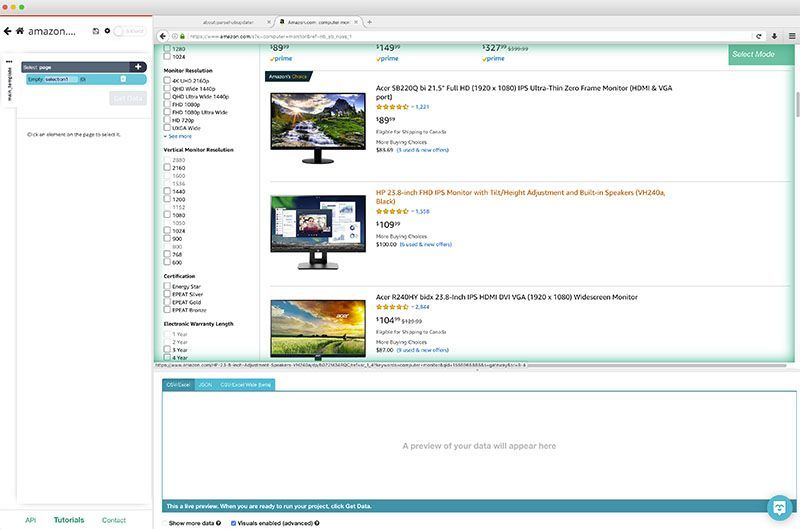Open the browser hamburger menu
This screenshot has width=800, height=529.
pyautogui.click(x=792, y=36)
